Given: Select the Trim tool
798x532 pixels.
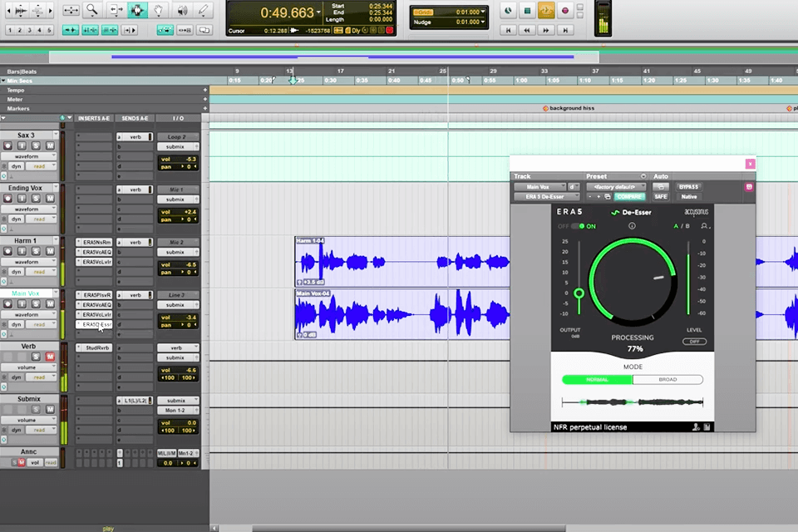Looking at the screenshot, I should pos(116,9).
